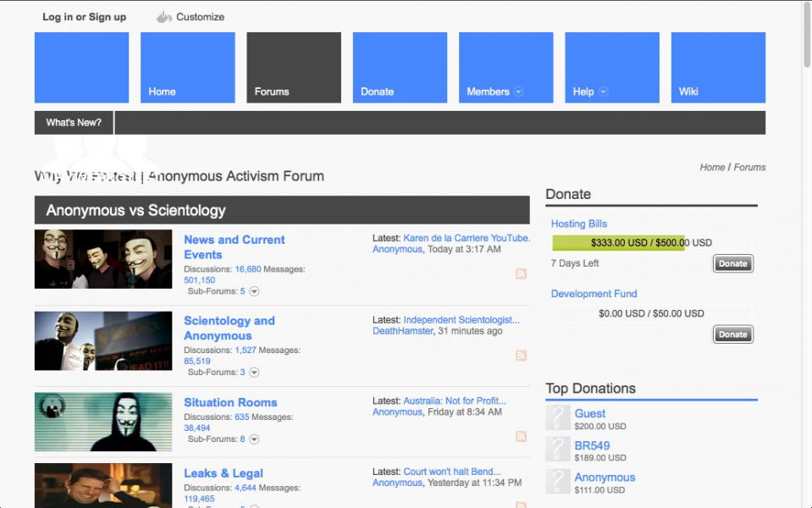
Task: Click the 635 discussions count link
Action: pyautogui.click(x=242, y=417)
